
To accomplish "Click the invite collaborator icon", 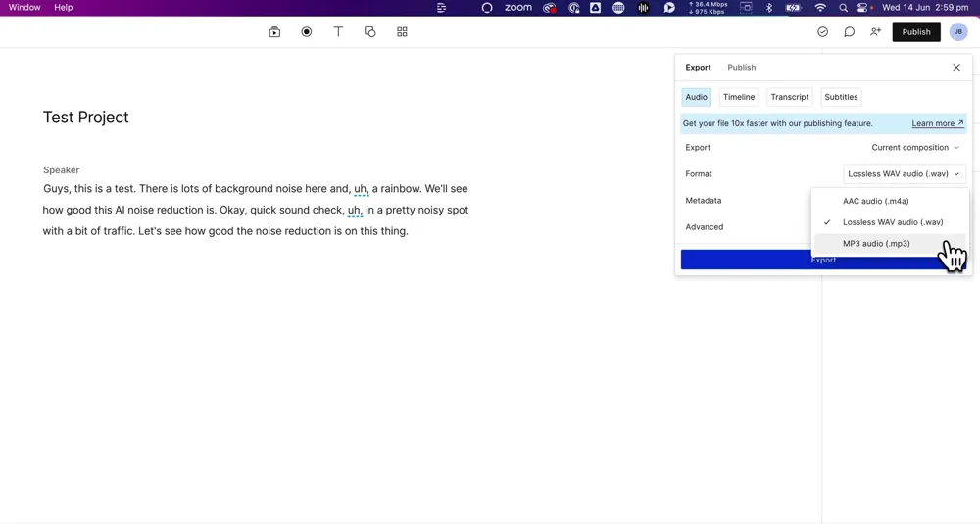I will tap(875, 32).
